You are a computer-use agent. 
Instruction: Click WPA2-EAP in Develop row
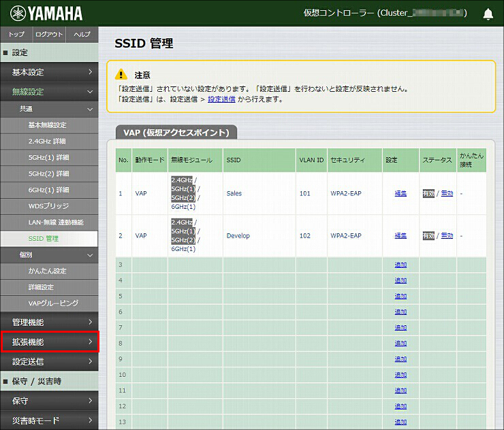[x=346, y=235]
